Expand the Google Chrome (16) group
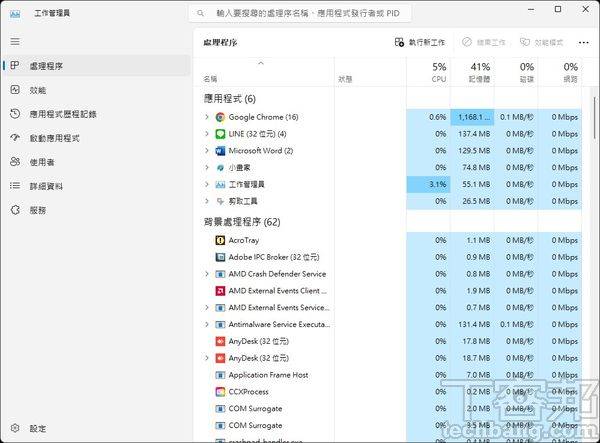 tap(207, 117)
